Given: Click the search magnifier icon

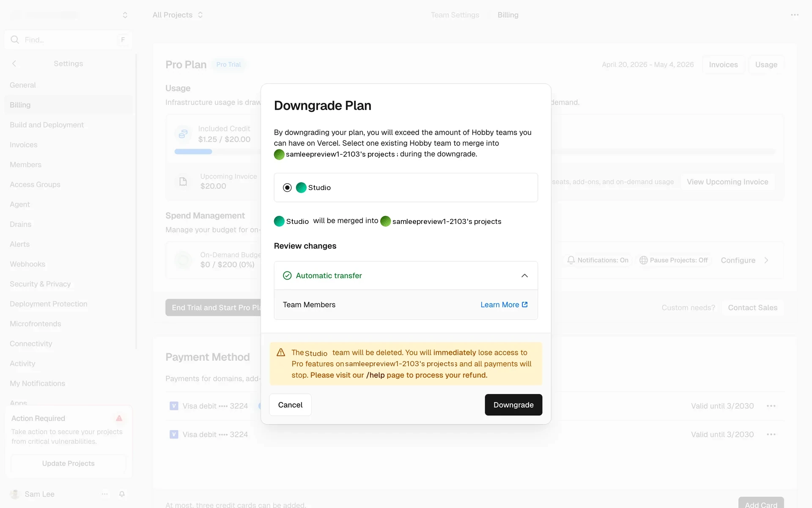Looking at the screenshot, I should (x=15, y=40).
